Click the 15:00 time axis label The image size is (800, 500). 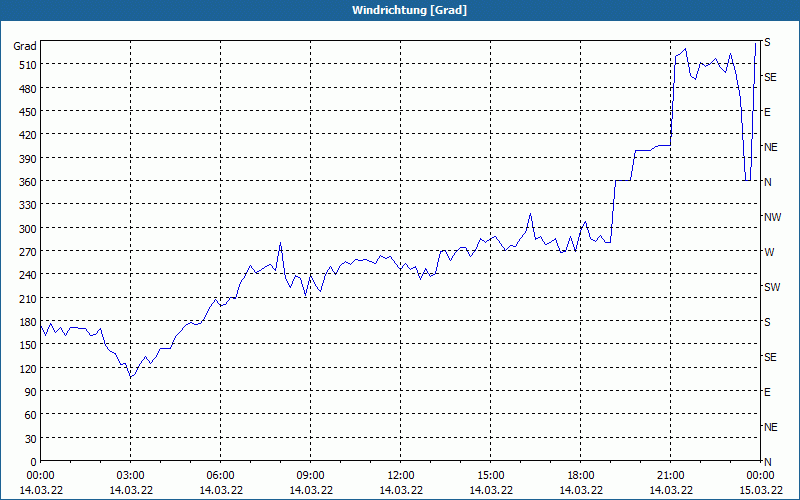coord(491,476)
